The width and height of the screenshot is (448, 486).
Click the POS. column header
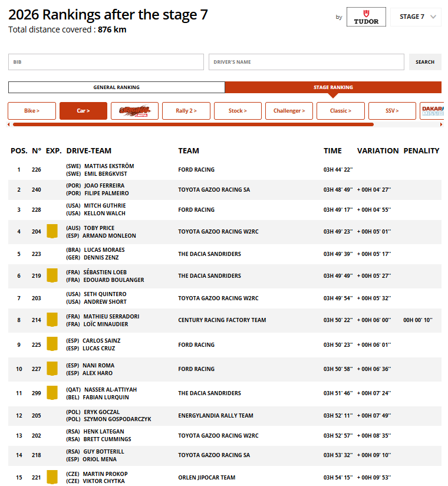[19, 150]
